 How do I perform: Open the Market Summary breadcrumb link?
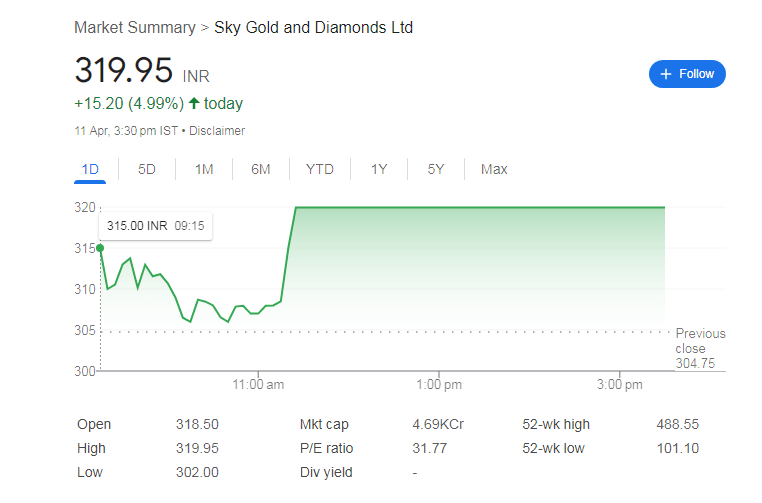(134, 27)
